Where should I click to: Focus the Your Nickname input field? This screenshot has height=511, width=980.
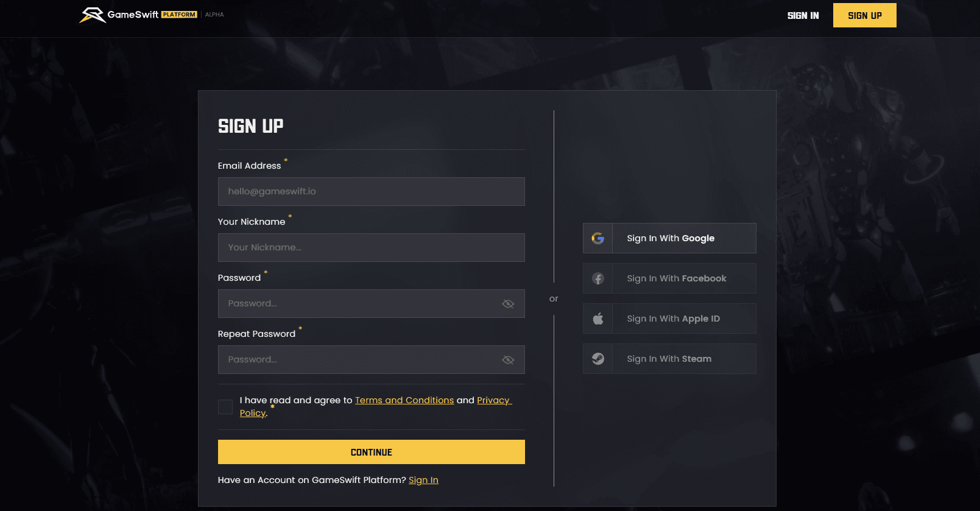click(371, 247)
